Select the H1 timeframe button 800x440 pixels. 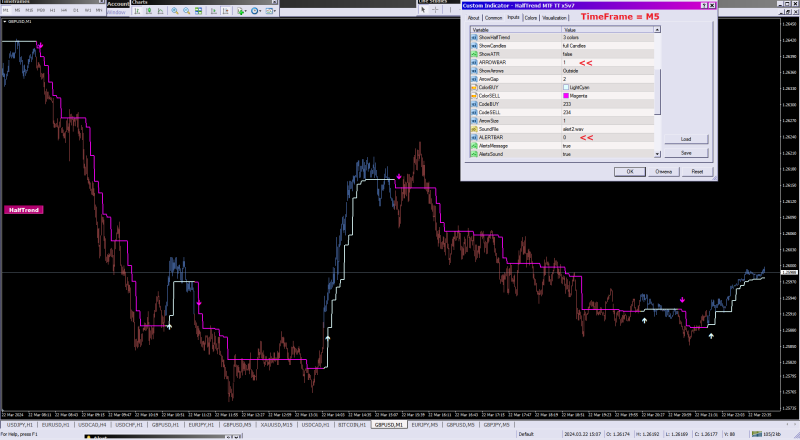click(x=53, y=10)
